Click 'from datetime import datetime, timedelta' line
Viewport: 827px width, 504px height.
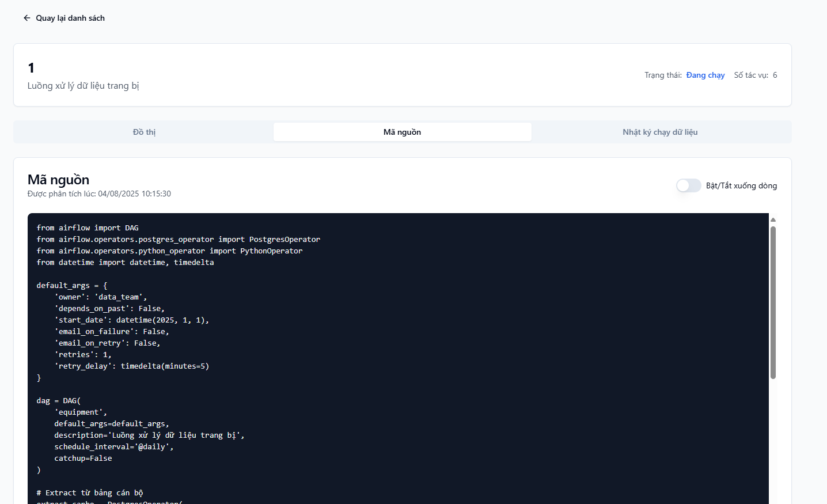[x=125, y=263]
